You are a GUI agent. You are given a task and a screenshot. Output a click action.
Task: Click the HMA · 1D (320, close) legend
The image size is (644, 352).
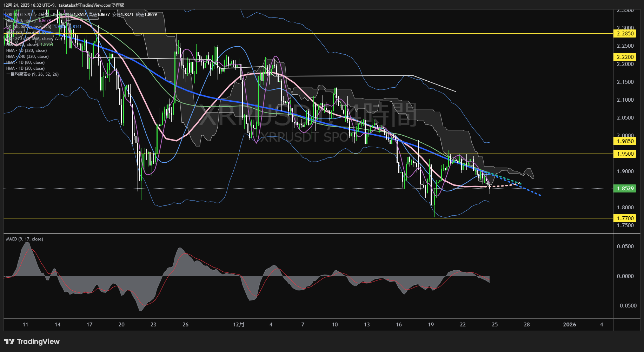[x=26, y=50]
